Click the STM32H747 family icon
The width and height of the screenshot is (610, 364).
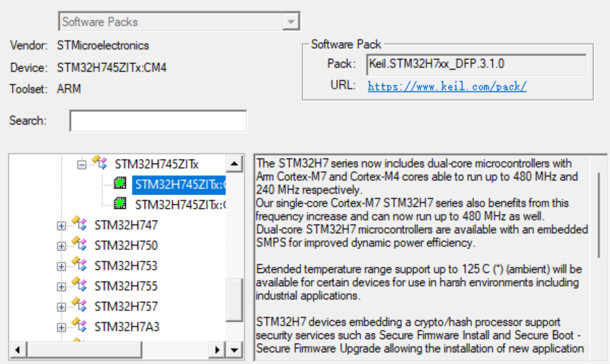point(79,223)
